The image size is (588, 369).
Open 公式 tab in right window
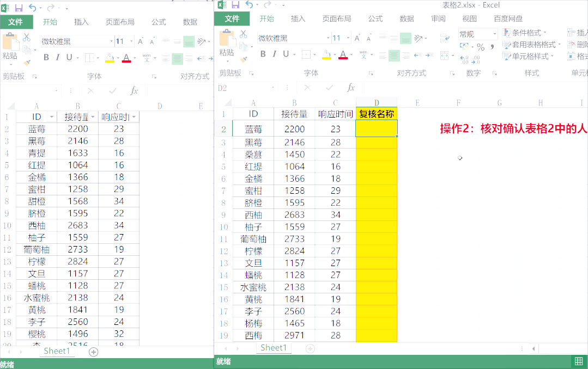click(x=375, y=19)
